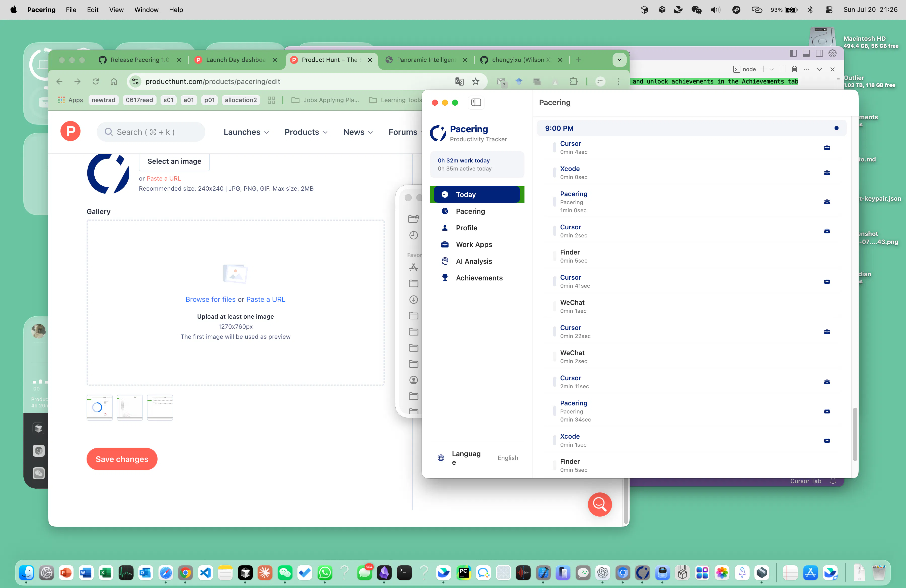Click the Save changes button
The width and height of the screenshot is (906, 588).
(x=122, y=459)
